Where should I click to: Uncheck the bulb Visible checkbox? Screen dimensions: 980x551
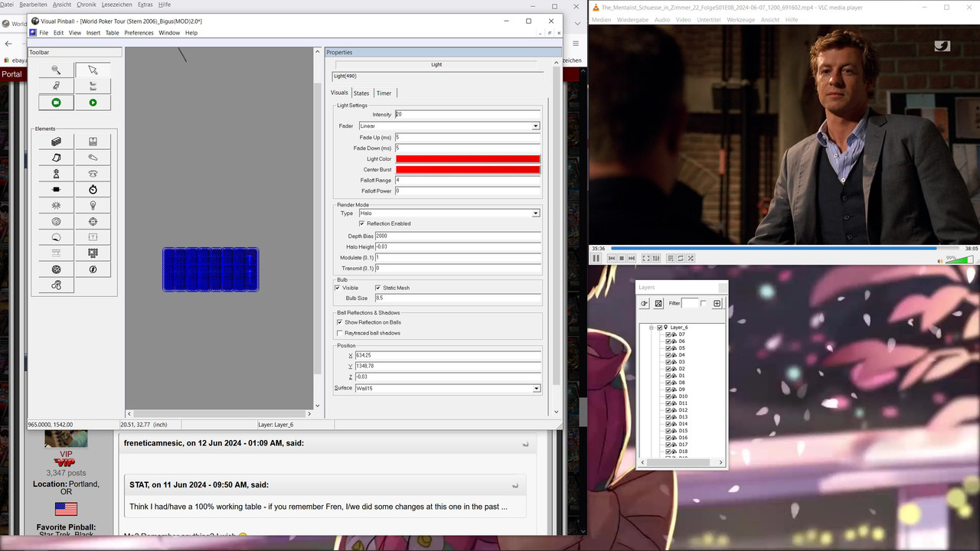coord(338,288)
